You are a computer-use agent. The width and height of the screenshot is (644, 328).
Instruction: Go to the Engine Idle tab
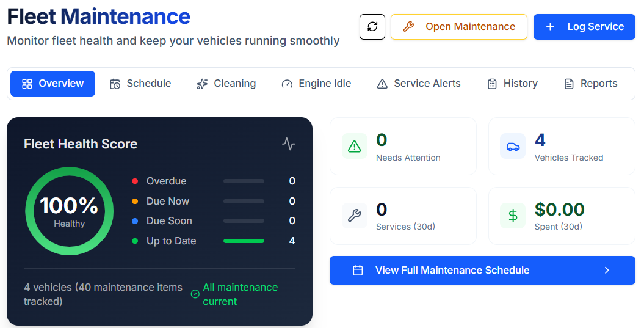pyautogui.click(x=316, y=84)
